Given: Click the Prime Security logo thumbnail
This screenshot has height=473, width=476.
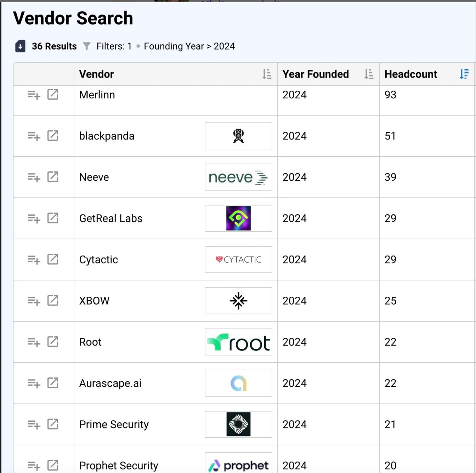Looking at the screenshot, I should point(238,424).
